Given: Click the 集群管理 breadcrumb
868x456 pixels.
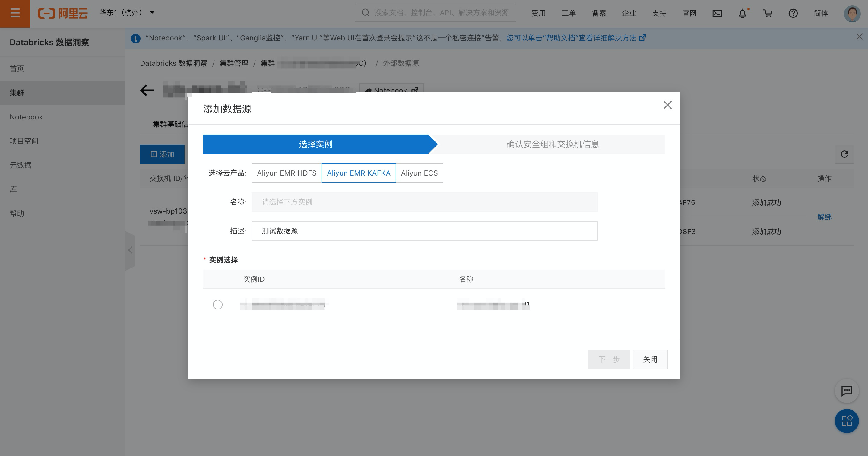Looking at the screenshot, I should point(234,63).
